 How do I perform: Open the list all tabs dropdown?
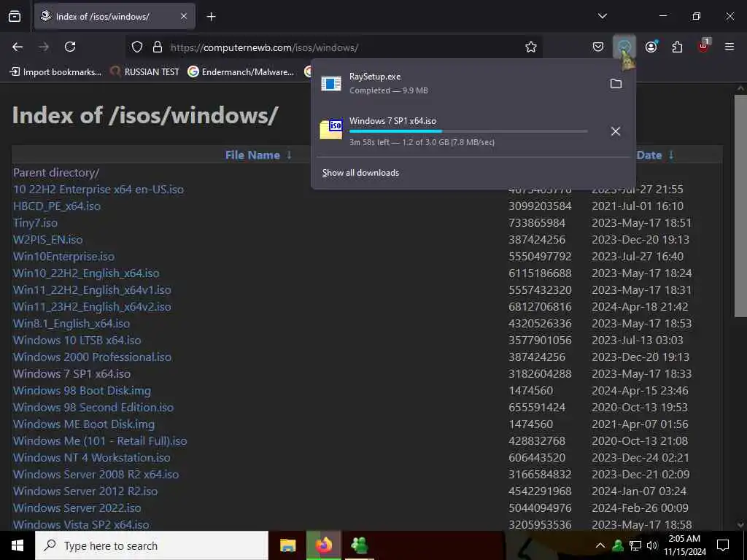[x=603, y=16]
